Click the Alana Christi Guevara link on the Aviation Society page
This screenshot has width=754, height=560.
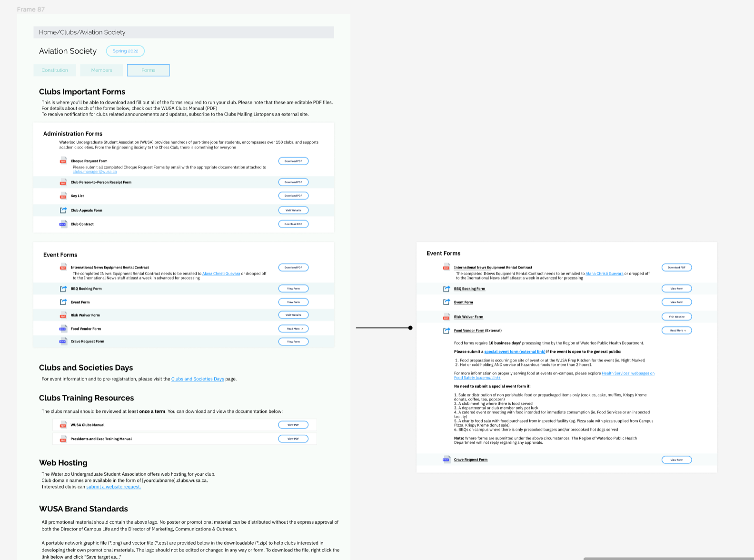221,274
